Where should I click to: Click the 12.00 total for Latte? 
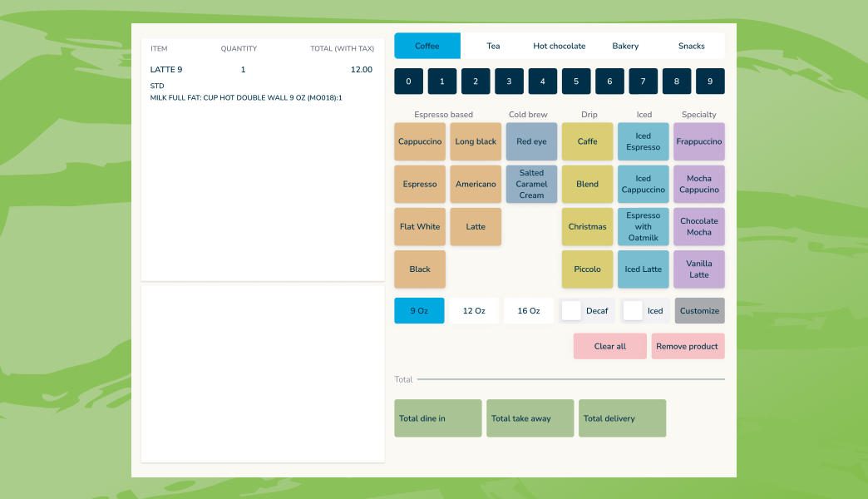362,69
